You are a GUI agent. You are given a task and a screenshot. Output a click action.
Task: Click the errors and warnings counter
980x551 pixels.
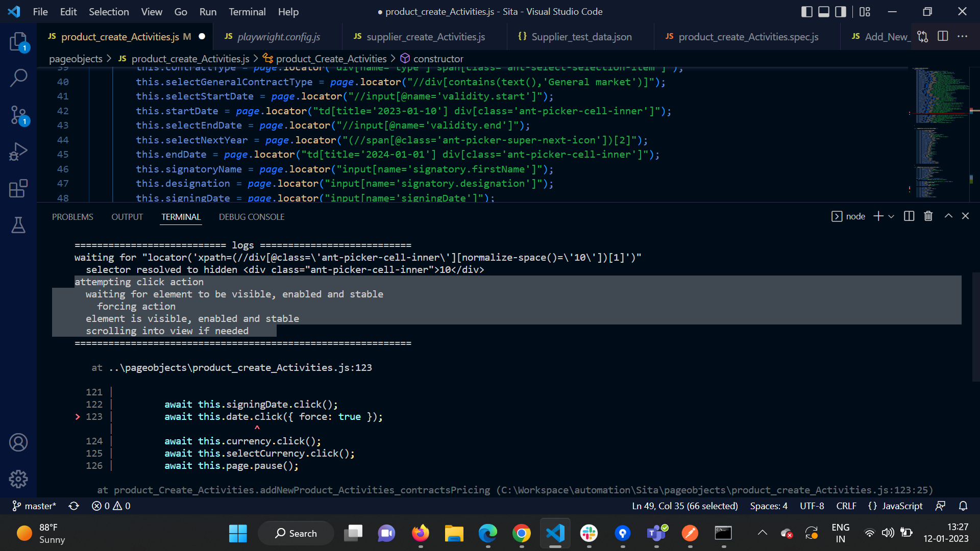pos(110,506)
